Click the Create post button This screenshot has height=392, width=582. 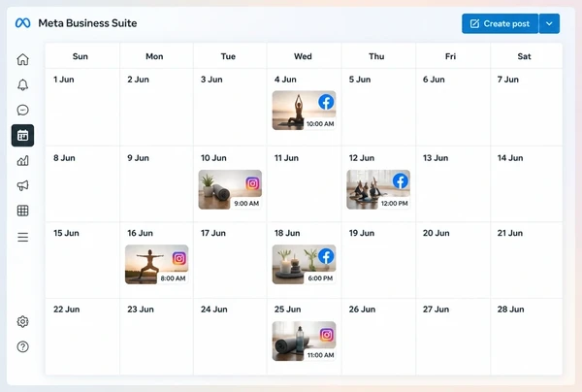tap(500, 23)
